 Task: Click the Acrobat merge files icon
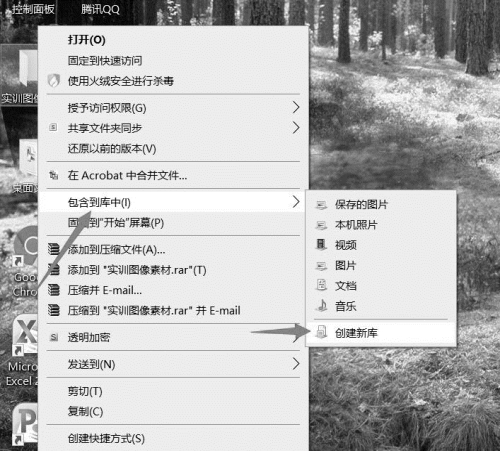54,175
